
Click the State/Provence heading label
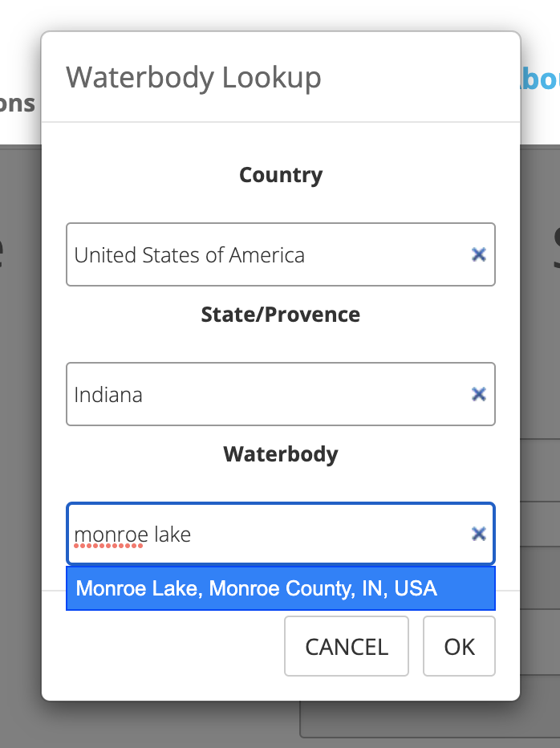click(281, 315)
